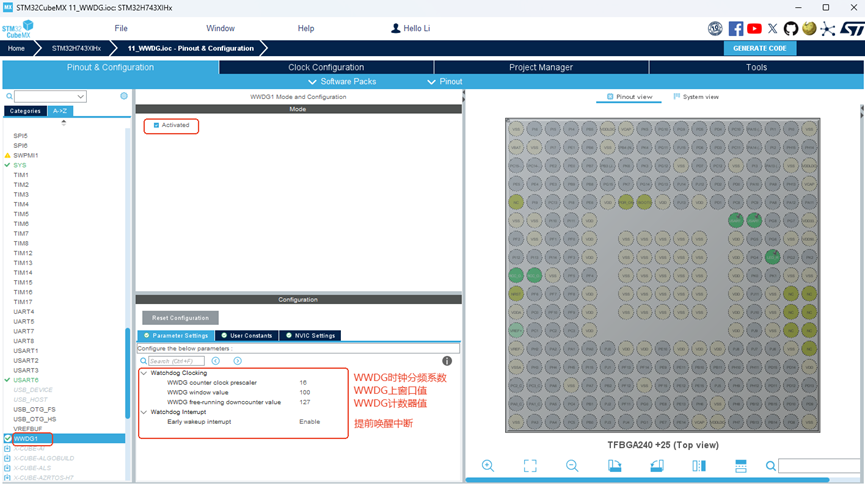Open the Help menu
This screenshot has width=865, height=486.
pos(306,28)
